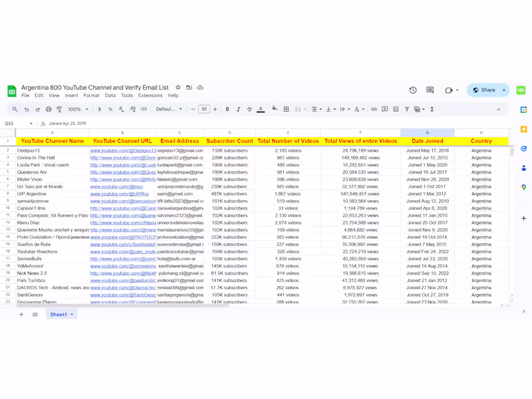Create a filter using the funnel icon
The height and width of the screenshot is (399, 532).
[x=406, y=110]
